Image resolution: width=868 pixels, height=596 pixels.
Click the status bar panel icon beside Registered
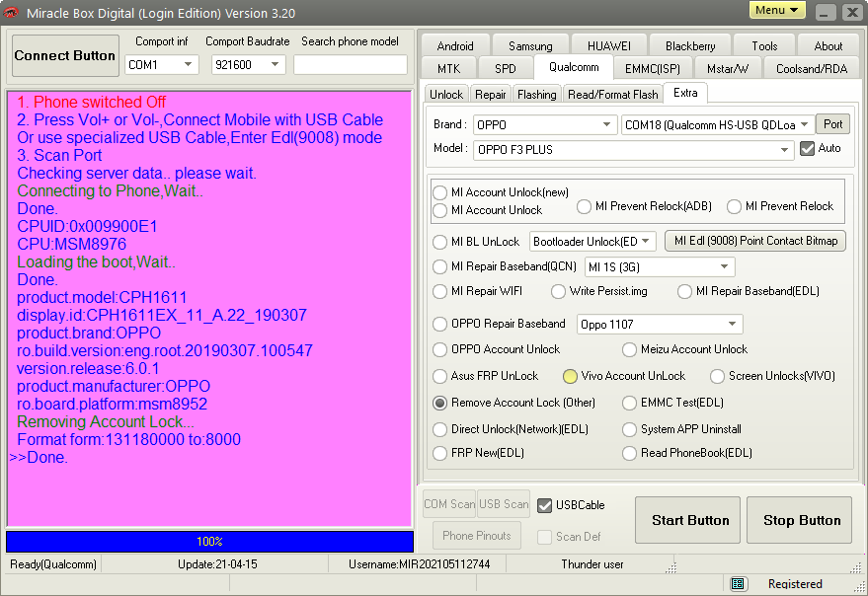(x=738, y=584)
